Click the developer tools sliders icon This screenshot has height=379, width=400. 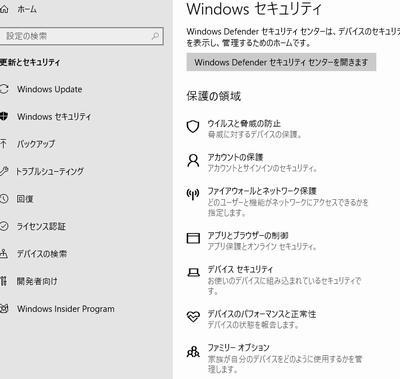(3, 281)
